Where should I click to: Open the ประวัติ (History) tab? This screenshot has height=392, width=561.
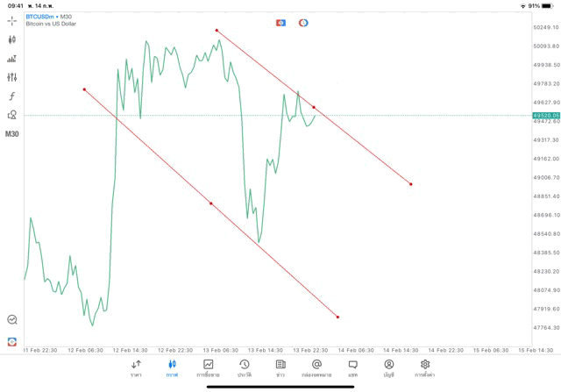245,367
